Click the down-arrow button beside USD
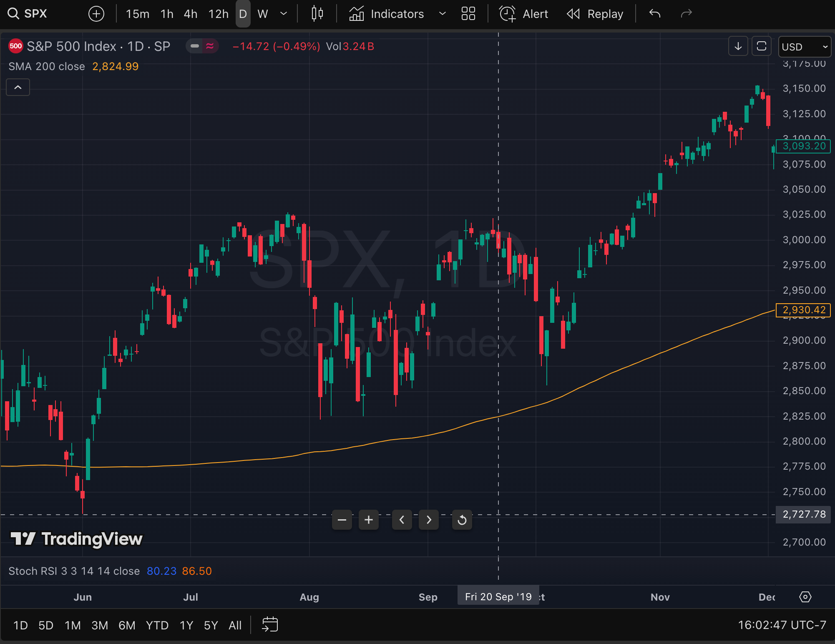This screenshot has height=644, width=835. coord(738,46)
